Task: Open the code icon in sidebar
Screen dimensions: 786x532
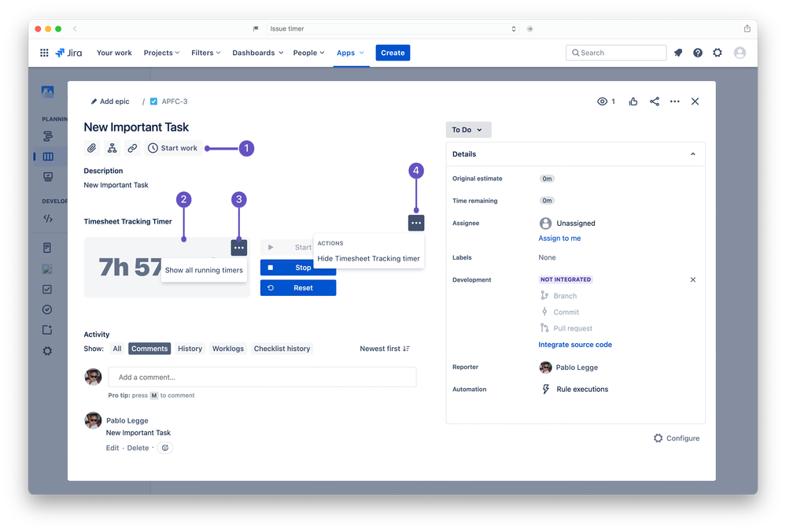Action: 48,218
